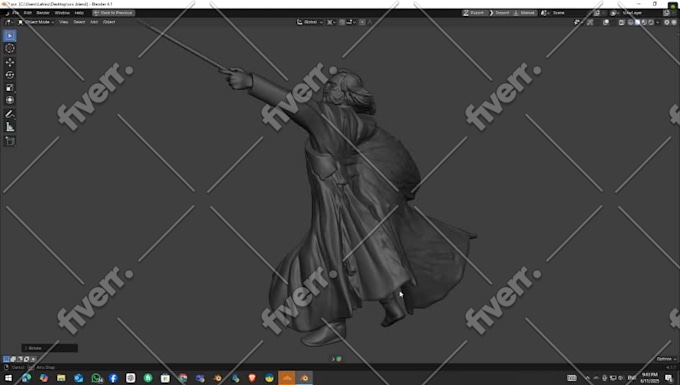Select the Scale tool
680x385 pixels.
coord(10,88)
